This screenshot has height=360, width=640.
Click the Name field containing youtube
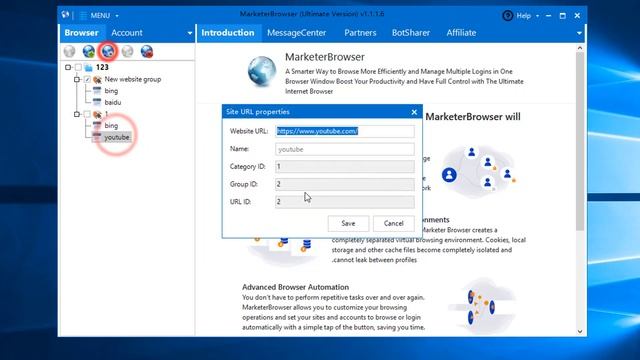click(x=345, y=149)
